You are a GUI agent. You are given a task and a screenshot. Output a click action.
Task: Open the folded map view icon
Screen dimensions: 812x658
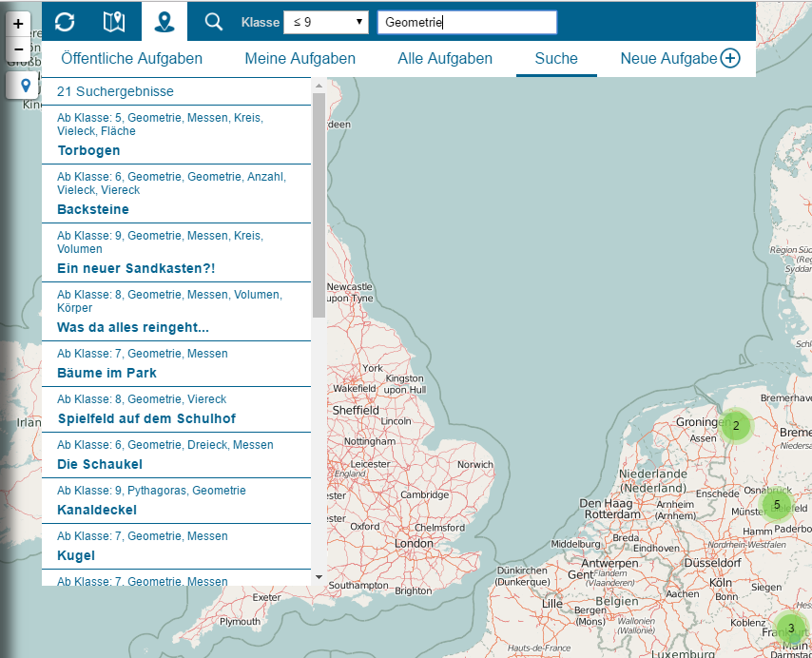[114, 21]
